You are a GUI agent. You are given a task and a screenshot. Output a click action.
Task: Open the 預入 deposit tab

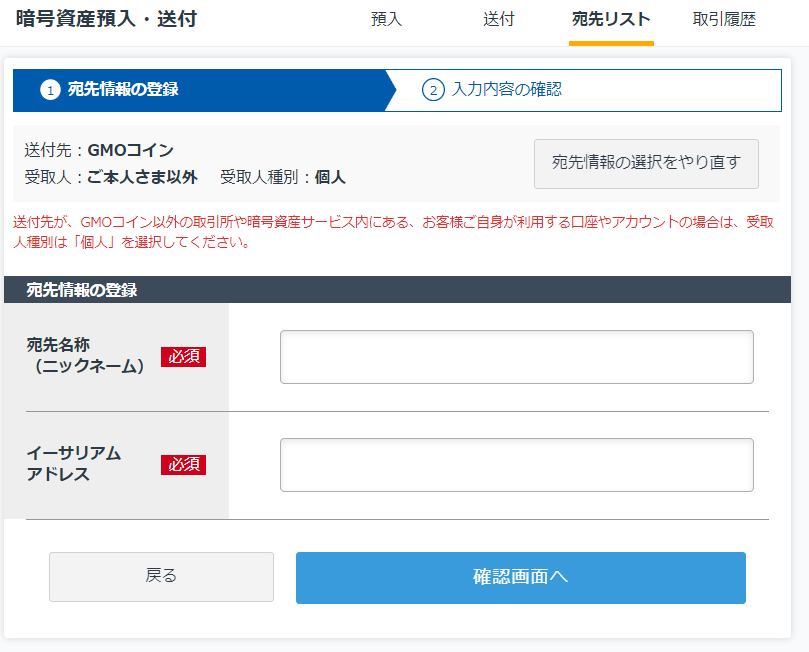[x=386, y=19]
